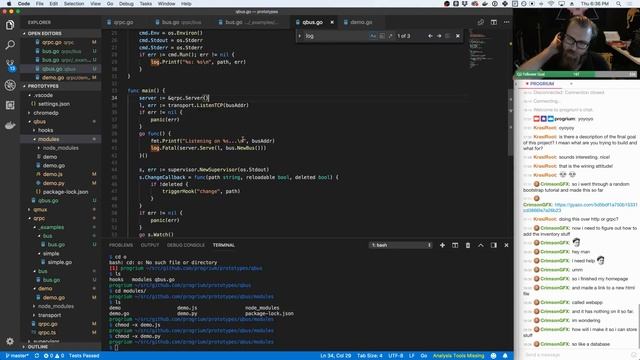Expand the transport folder
This screenshot has height=360, width=640.
(49, 315)
